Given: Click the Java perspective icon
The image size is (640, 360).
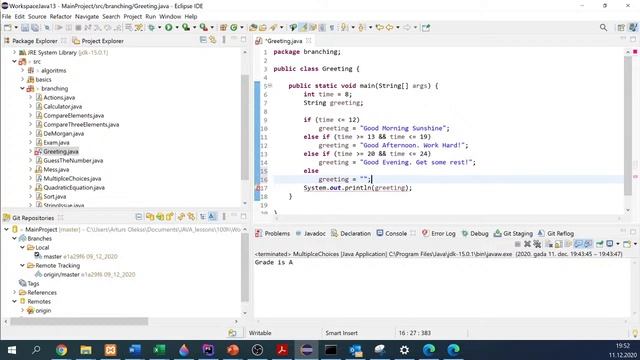Looking at the screenshot, I should coord(633,27).
